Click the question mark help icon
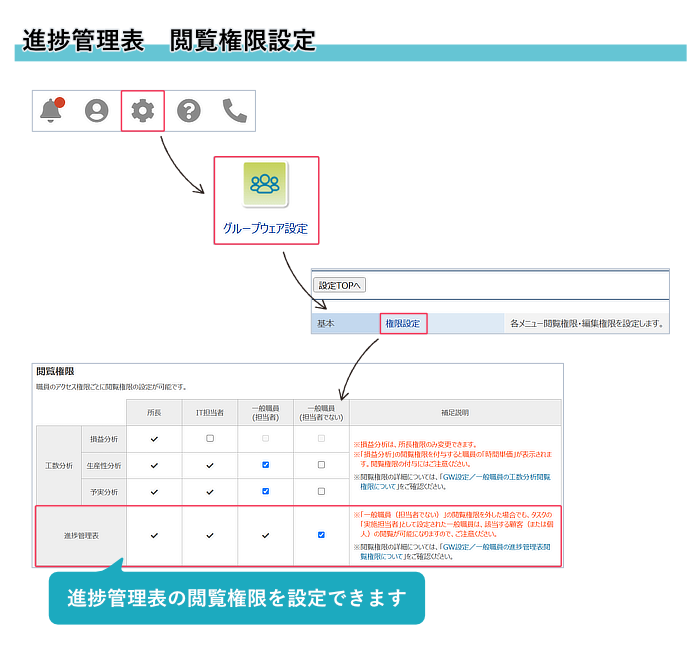Image resolution: width=700 pixels, height=650 pixels. 188,110
